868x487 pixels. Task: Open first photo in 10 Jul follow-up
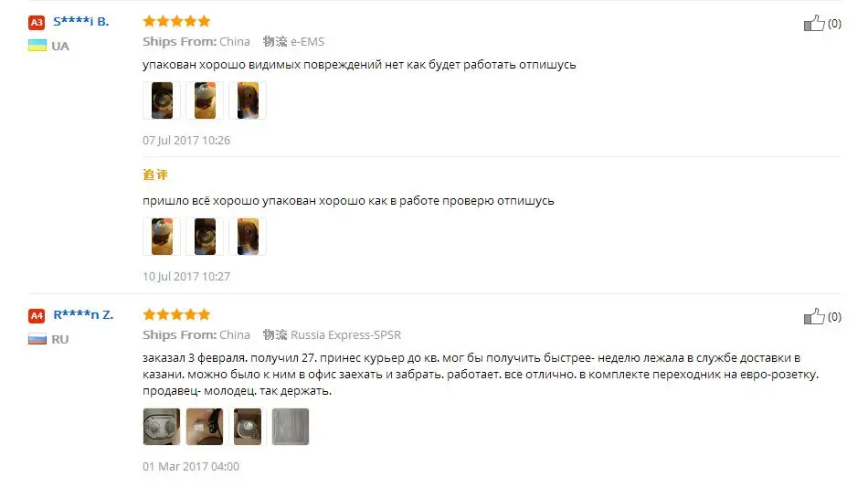162,237
